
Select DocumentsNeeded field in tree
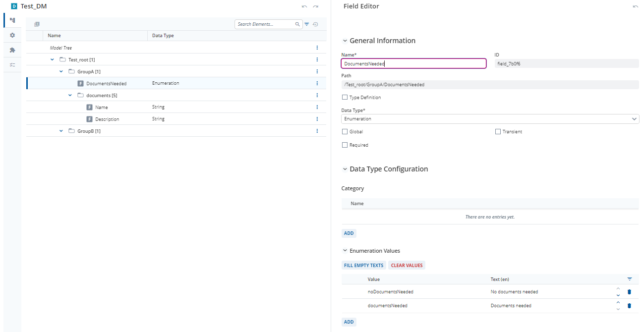coord(176,83)
